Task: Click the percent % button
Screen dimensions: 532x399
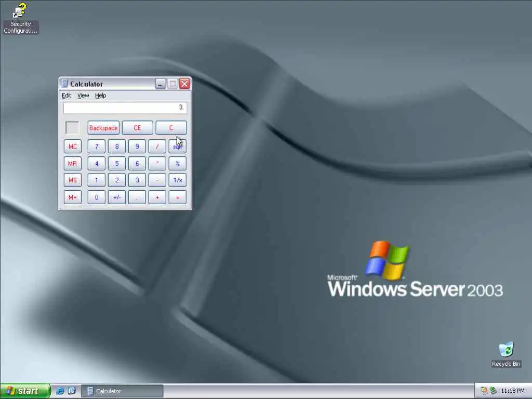Action: pos(178,164)
